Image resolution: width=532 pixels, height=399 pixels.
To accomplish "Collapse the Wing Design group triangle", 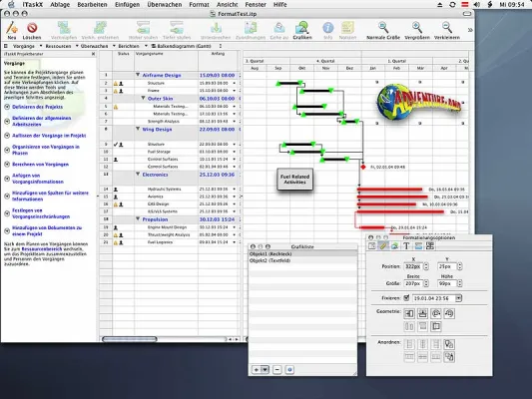I will tap(138, 129).
